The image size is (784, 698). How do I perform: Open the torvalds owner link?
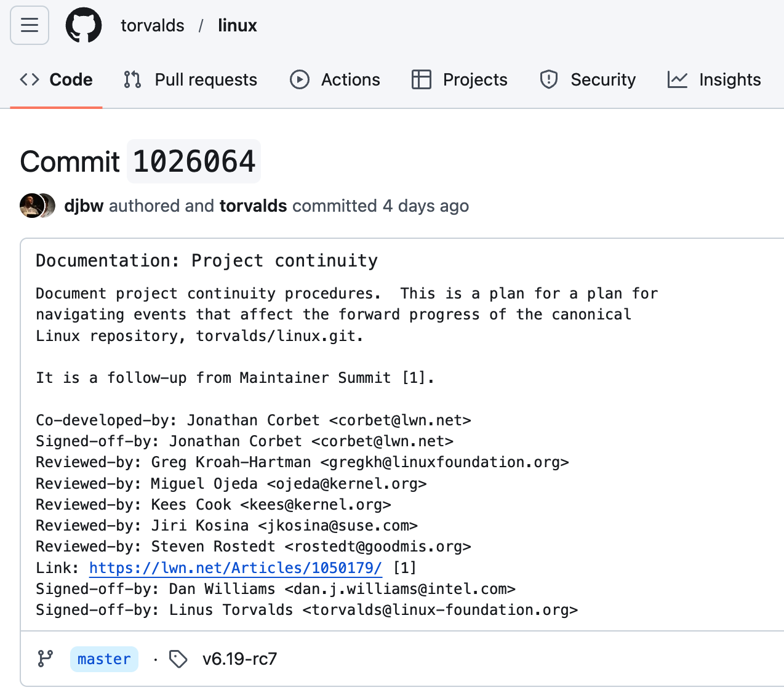pyautogui.click(x=152, y=25)
